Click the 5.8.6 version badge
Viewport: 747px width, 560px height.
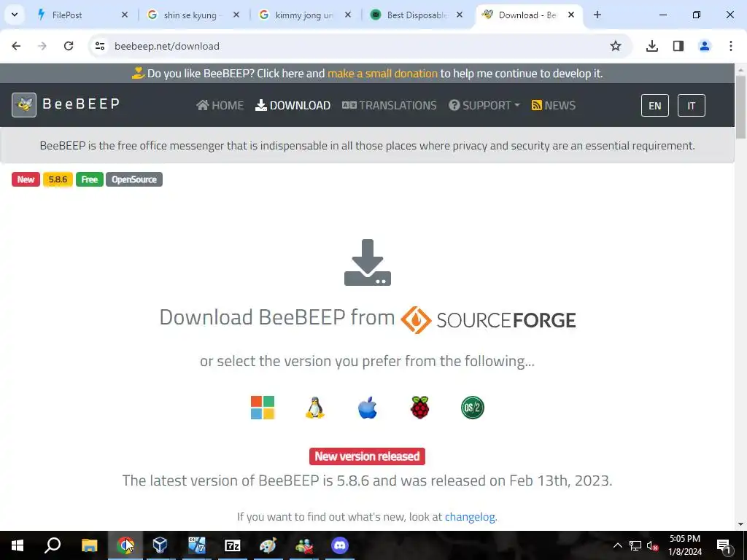point(58,179)
